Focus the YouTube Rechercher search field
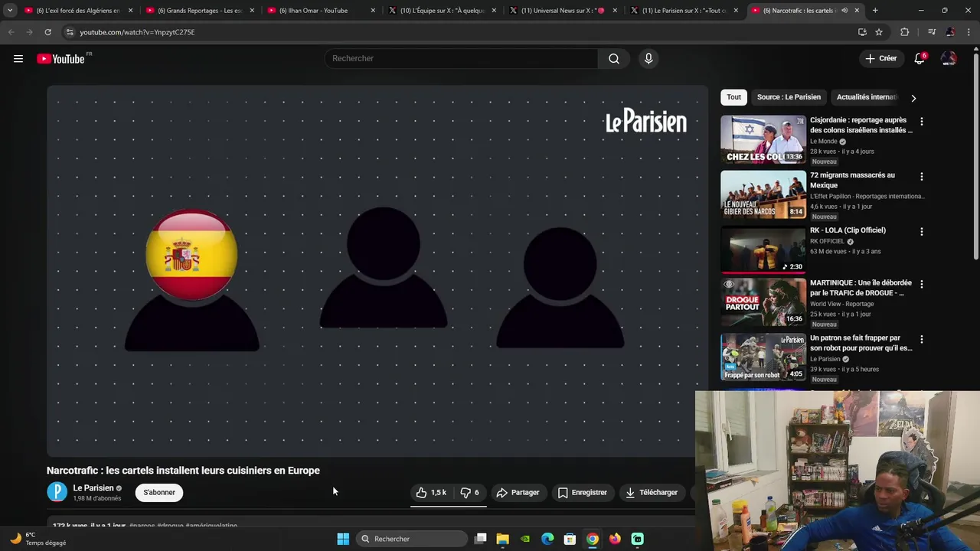The height and width of the screenshot is (551, 980). pyautogui.click(x=462, y=59)
